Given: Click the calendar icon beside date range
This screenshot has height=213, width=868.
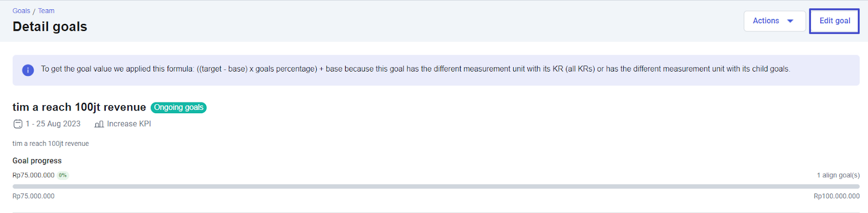Looking at the screenshot, I should [x=18, y=124].
